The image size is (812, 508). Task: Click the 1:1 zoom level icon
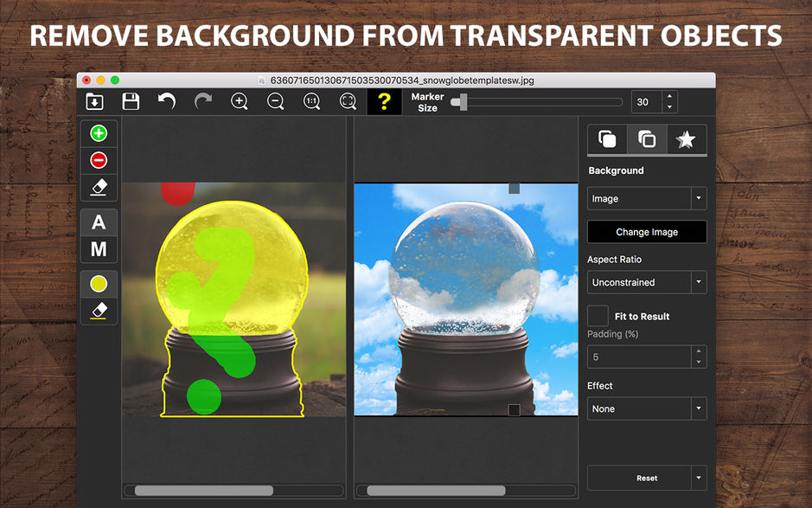point(312,101)
